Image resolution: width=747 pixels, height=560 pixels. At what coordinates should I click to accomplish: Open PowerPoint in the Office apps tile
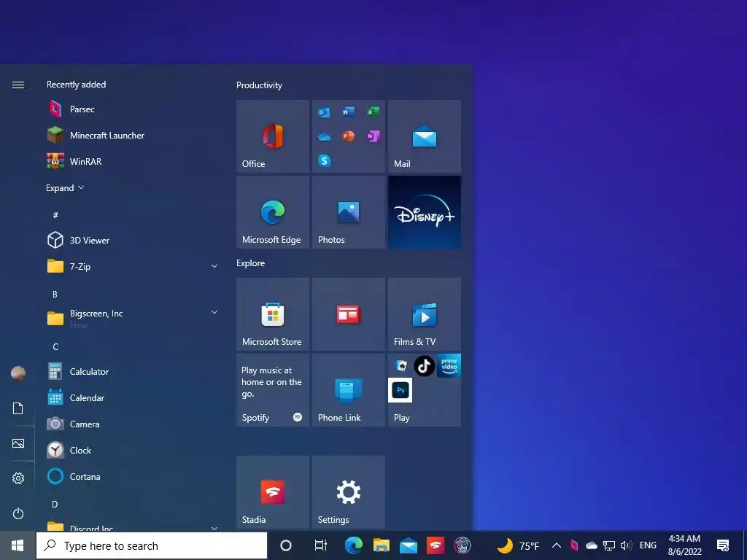point(348,136)
